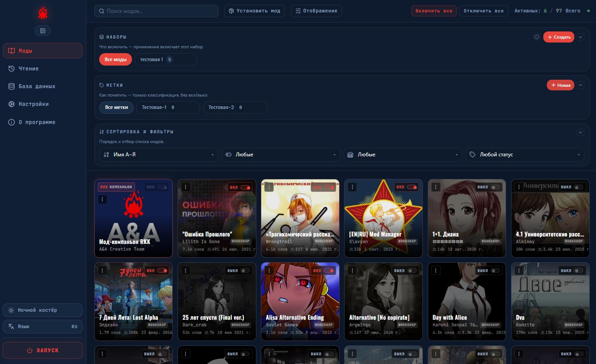
Task: Show the options menu of 1+1. Диана
Action: point(436,187)
